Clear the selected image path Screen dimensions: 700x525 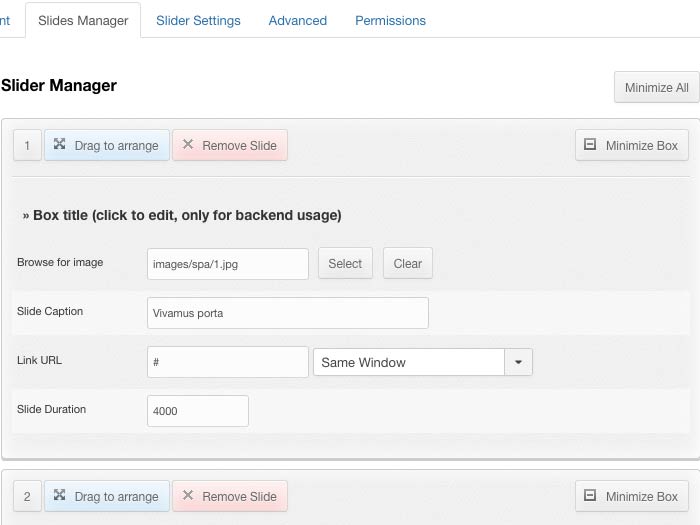pyautogui.click(x=407, y=263)
